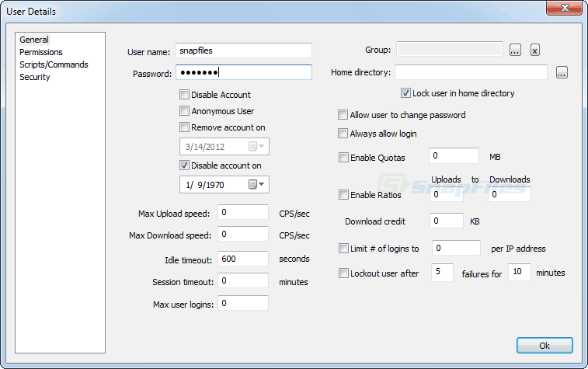The width and height of the screenshot is (588, 369).
Task: Click the Group browse ellipsis button
Action: (x=515, y=50)
